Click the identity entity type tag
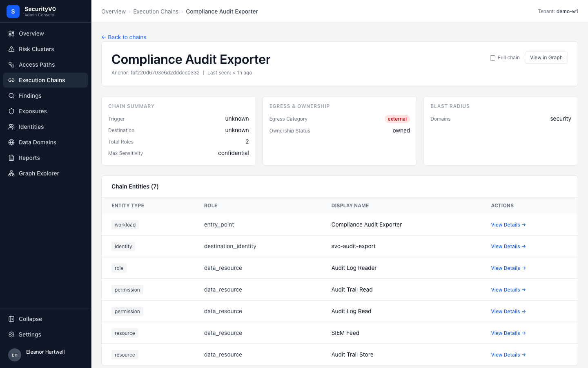 pyautogui.click(x=123, y=247)
